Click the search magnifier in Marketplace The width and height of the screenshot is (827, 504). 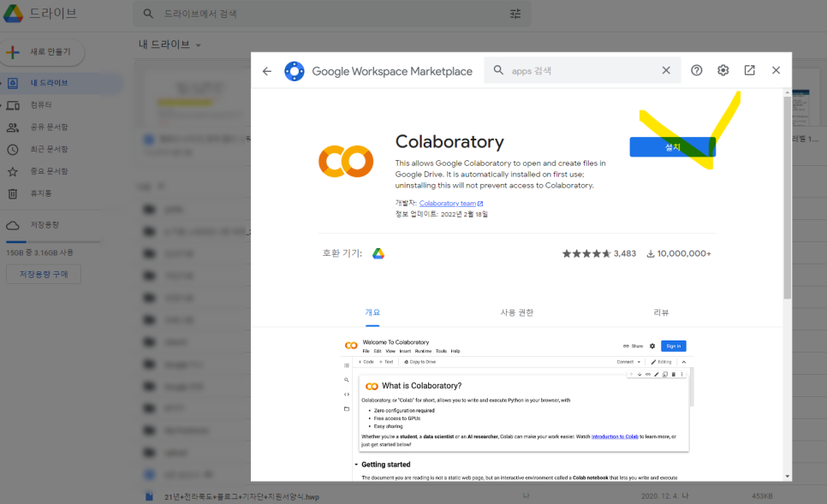click(x=498, y=70)
